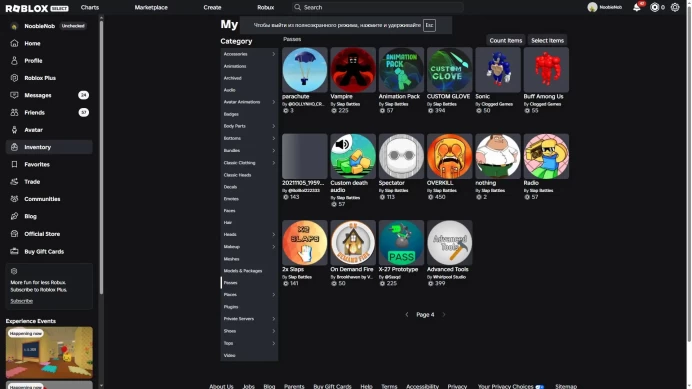This screenshot has width=692, height=389.
Task: Expand Accessories category chevron
Action: tap(274, 54)
